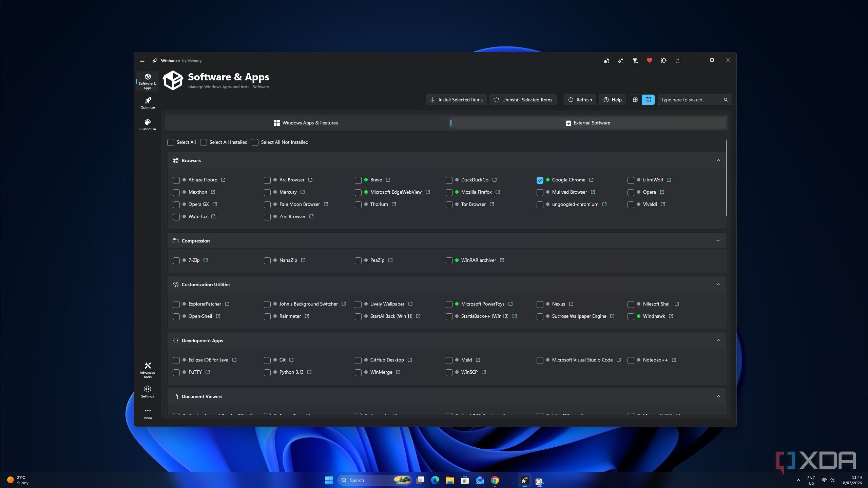Open Advanced Tools in the sidebar
Screen dimensions: 868x488
(148, 370)
